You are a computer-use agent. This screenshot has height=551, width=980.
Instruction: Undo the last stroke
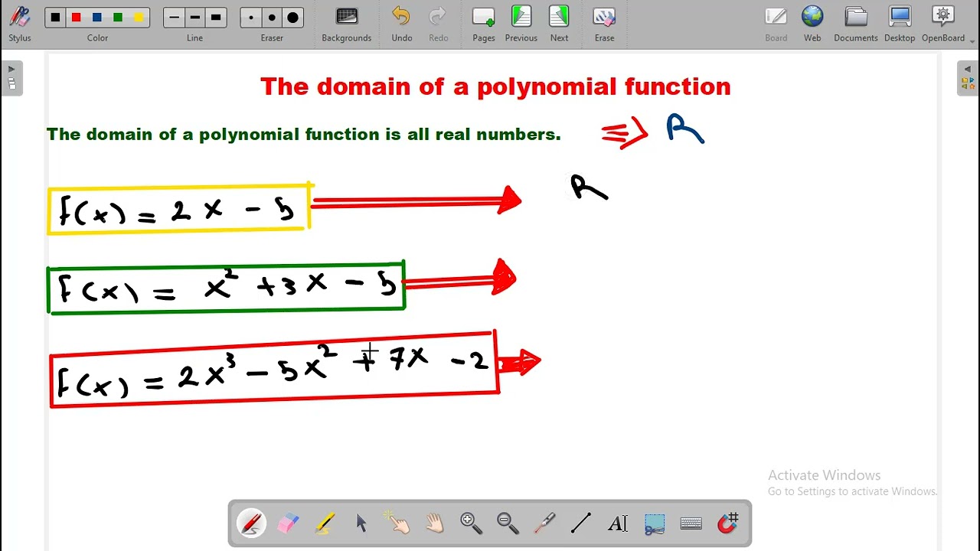click(x=401, y=24)
